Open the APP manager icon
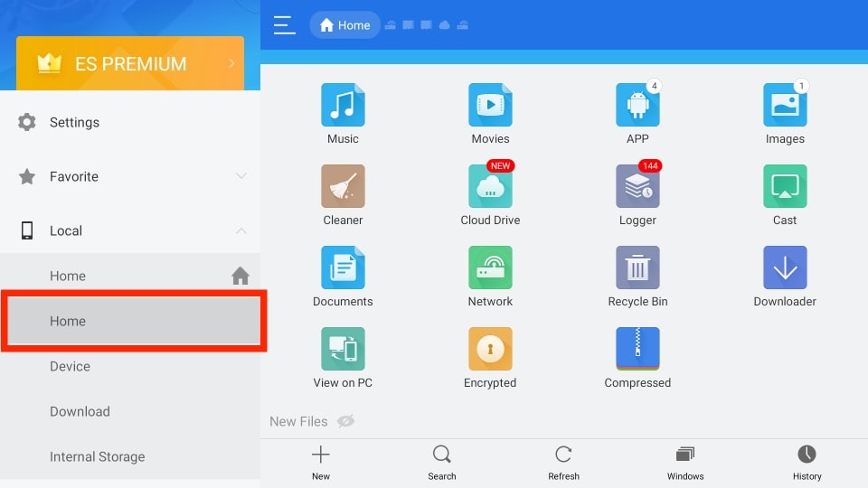The height and width of the screenshot is (488, 868). tap(637, 105)
